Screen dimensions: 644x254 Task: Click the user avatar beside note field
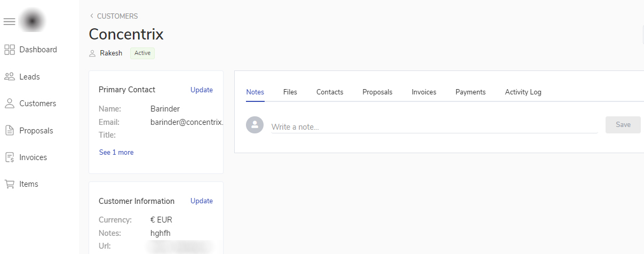pyautogui.click(x=255, y=125)
